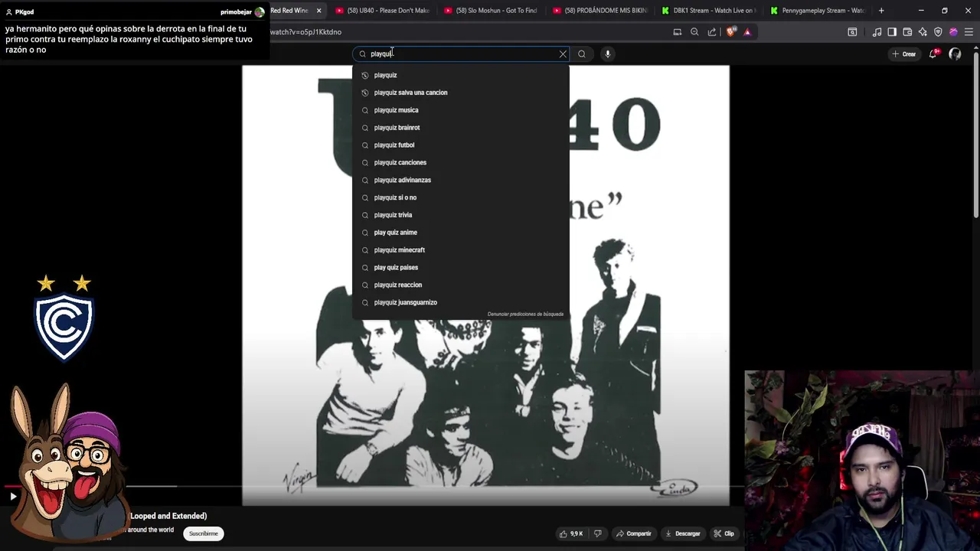980x551 pixels.
Task: Toggle the browser sidebar panel icon
Action: coord(892,32)
